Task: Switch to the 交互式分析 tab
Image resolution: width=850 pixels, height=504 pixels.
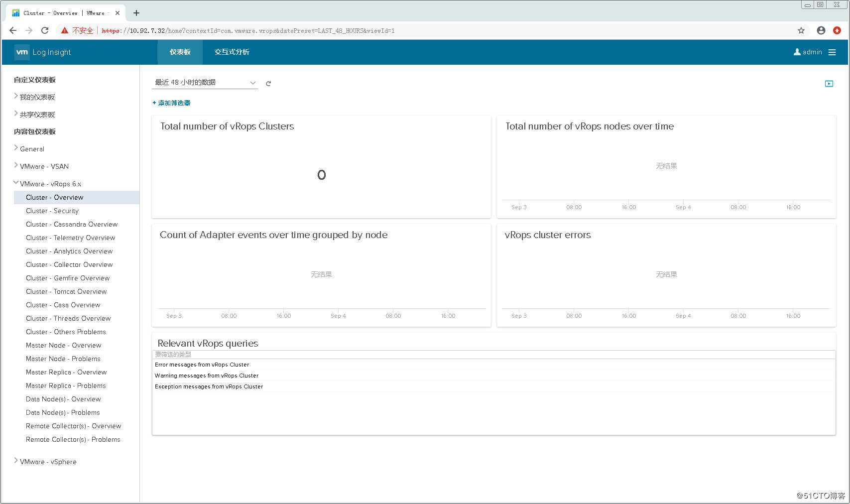Action: pyautogui.click(x=232, y=52)
